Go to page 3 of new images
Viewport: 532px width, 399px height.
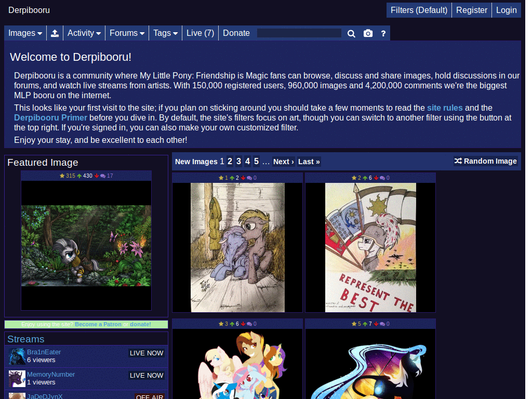[x=238, y=161]
